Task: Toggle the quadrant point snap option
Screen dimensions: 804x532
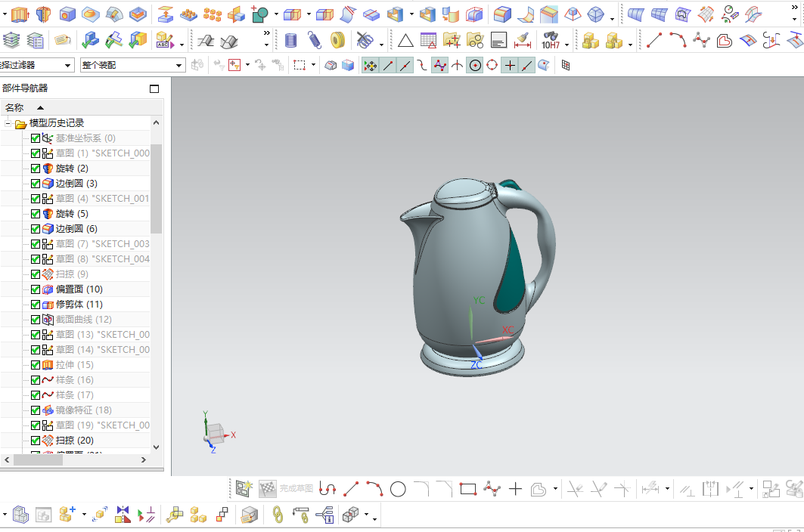Action: pyautogui.click(x=492, y=66)
